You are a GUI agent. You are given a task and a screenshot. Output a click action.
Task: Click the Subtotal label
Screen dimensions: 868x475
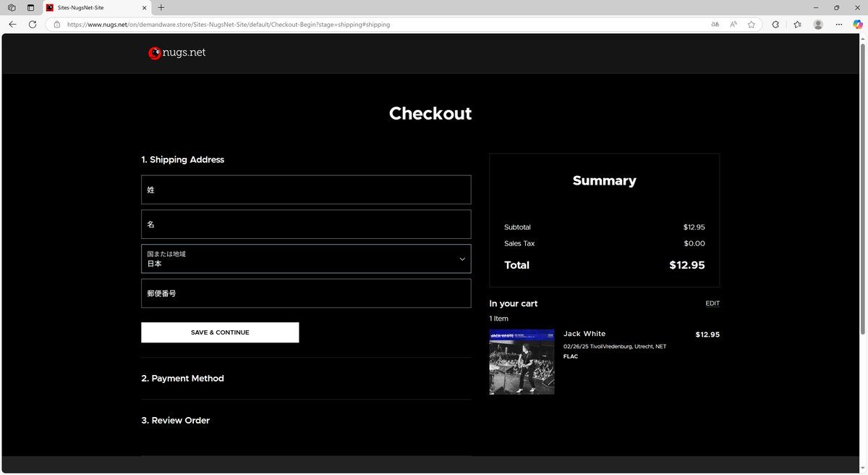tap(517, 227)
